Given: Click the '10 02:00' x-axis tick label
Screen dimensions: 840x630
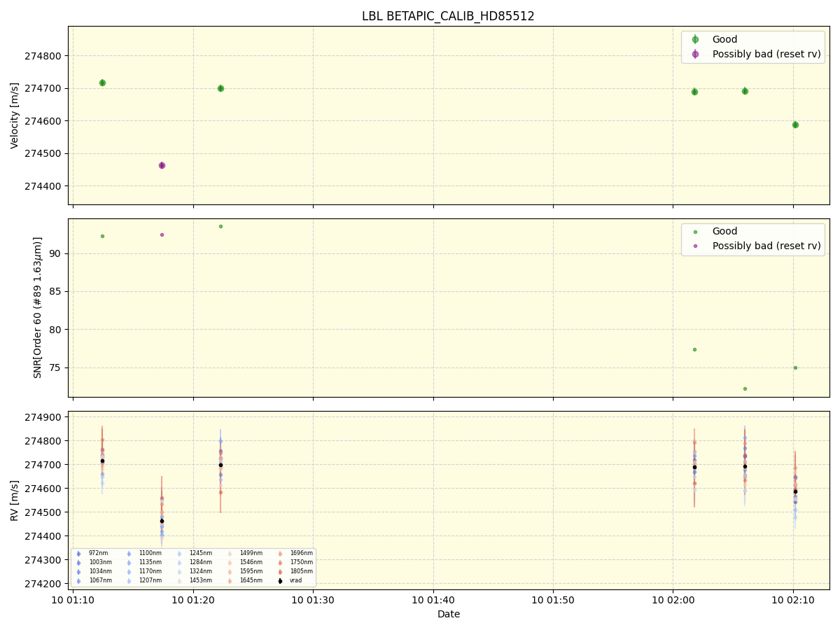Looking at the screenshot, I should coord(673,599).
